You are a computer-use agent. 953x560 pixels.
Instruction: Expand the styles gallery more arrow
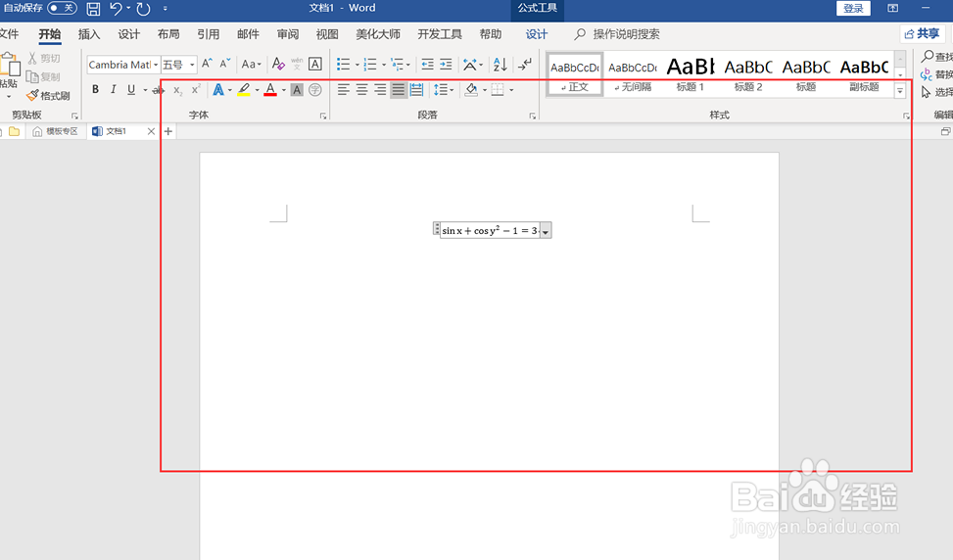(x=900, y=90)
